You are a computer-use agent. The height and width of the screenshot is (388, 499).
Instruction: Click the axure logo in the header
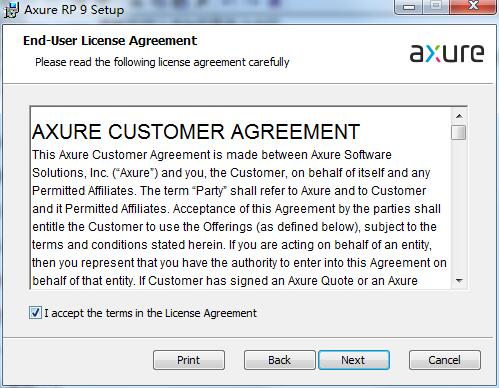point(447,53)
